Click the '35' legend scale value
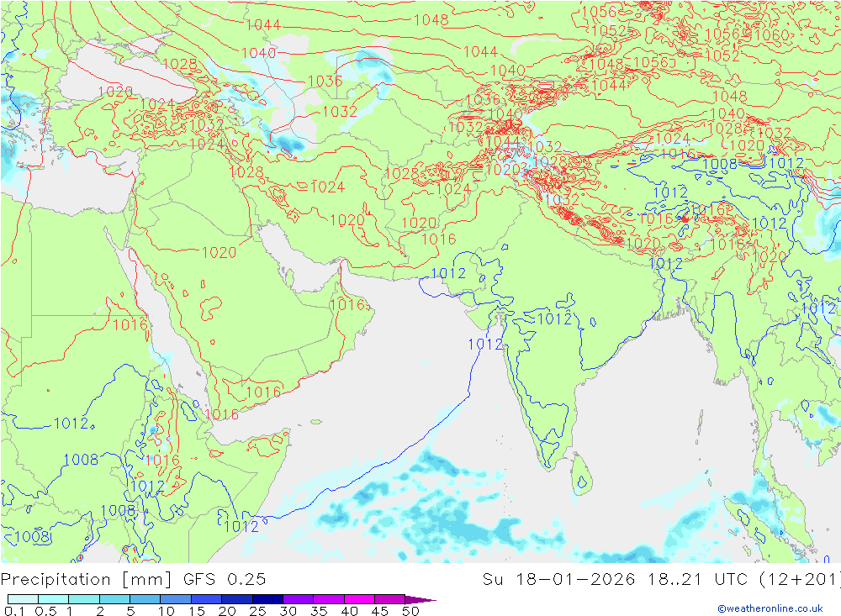 (319, 611)
